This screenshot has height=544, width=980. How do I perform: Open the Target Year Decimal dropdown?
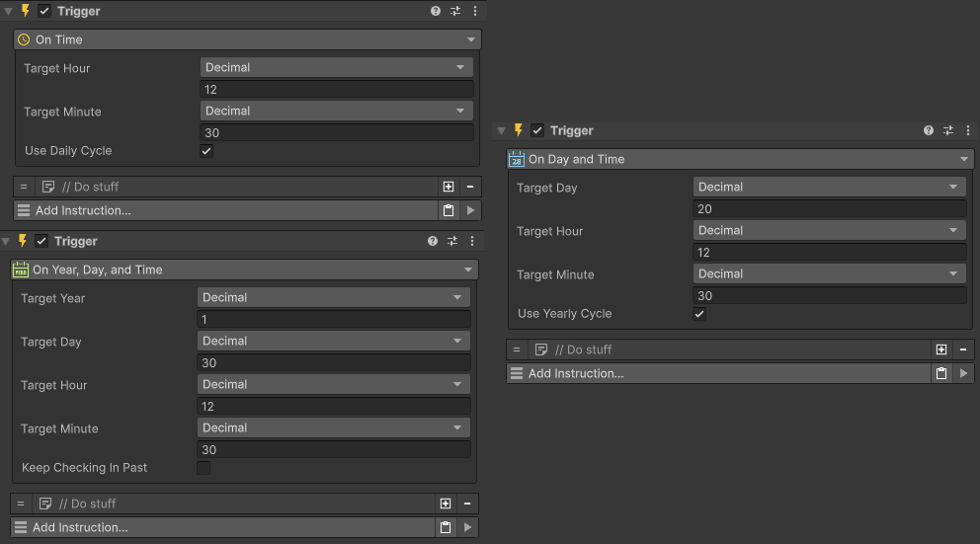point(334,297)
